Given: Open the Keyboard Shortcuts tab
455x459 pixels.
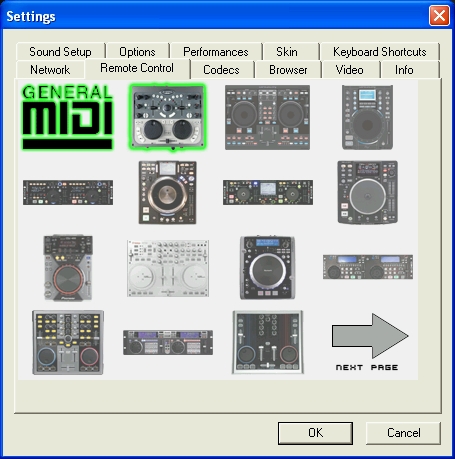Looking at the screenshot, I should (x=379, y=52).
